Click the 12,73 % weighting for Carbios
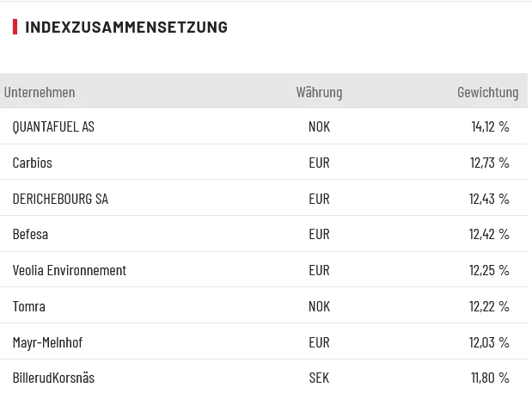Screen dimensions: 532x412 [x=489, y=163]
